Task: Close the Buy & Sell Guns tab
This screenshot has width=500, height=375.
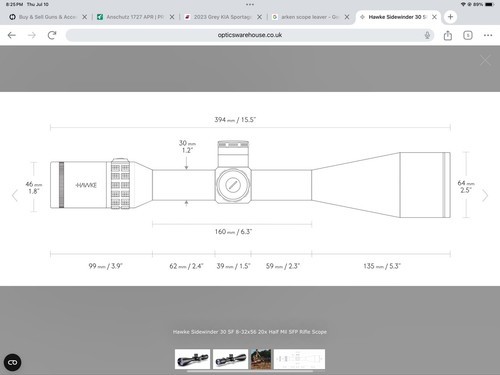Action: 85,17
